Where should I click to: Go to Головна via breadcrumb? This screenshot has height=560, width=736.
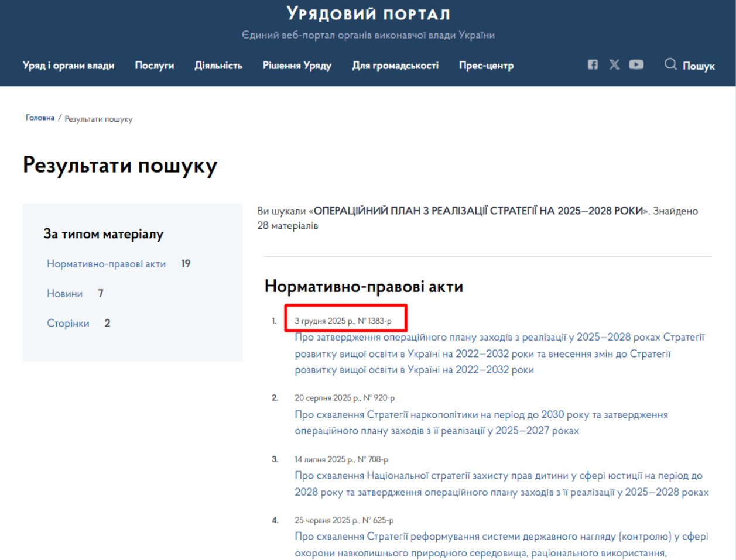click(x=40, y=118)
